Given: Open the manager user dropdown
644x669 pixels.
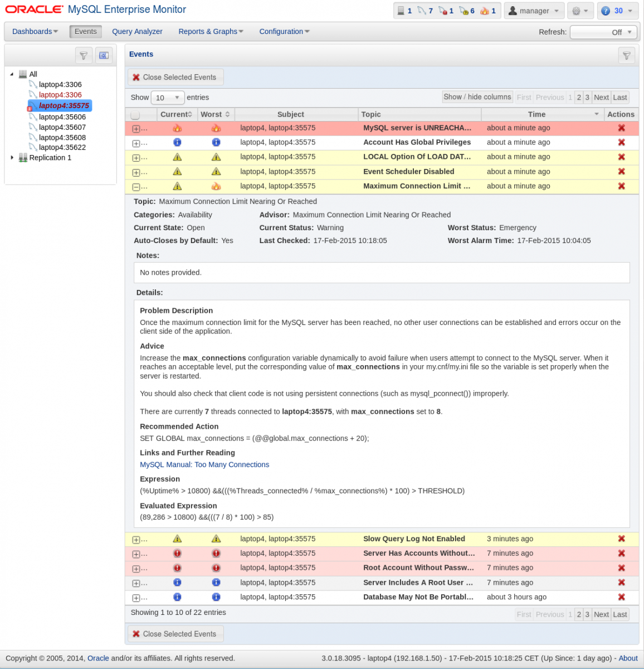Looking at the screenshot, I should (534, 11).
